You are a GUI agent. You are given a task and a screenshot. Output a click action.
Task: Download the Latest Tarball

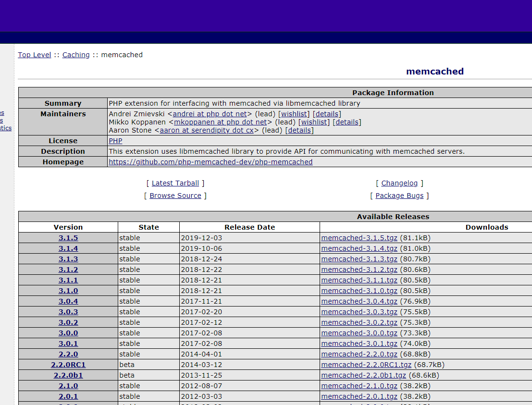coord(175,183)
